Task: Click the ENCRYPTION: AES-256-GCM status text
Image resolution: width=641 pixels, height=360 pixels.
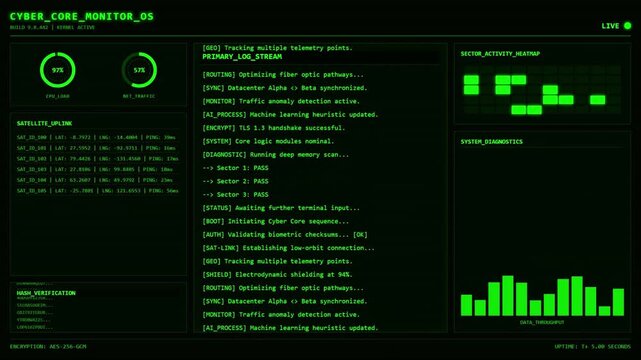Action: (x=48, y=347)
